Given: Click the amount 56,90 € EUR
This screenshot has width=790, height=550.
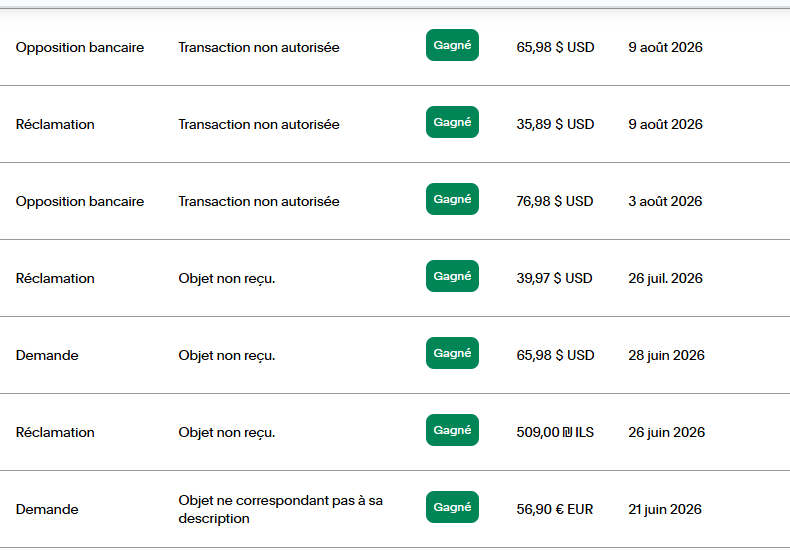Looking at the screenshot, I should point(554,510).
